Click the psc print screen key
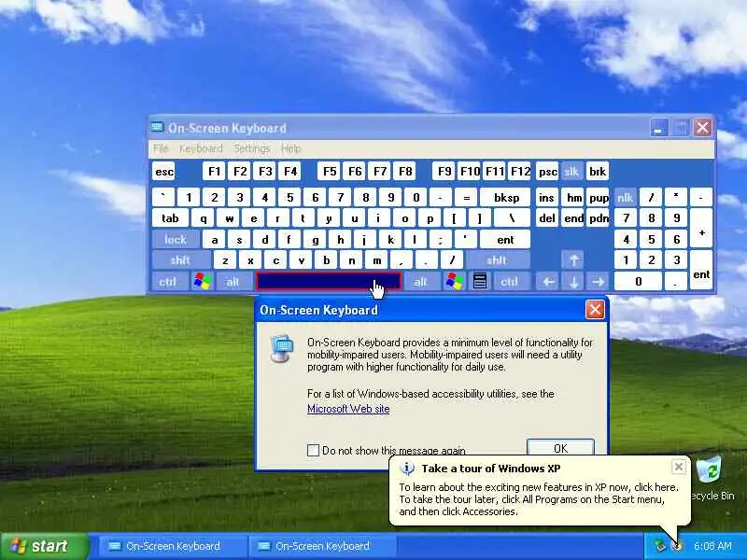This screenshot has height=560, width=747. 548,172
